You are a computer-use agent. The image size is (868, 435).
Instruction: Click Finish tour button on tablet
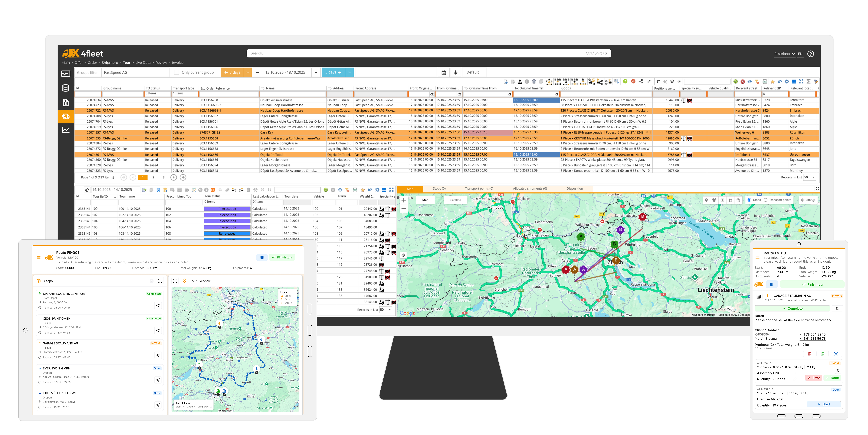point(282,258)
